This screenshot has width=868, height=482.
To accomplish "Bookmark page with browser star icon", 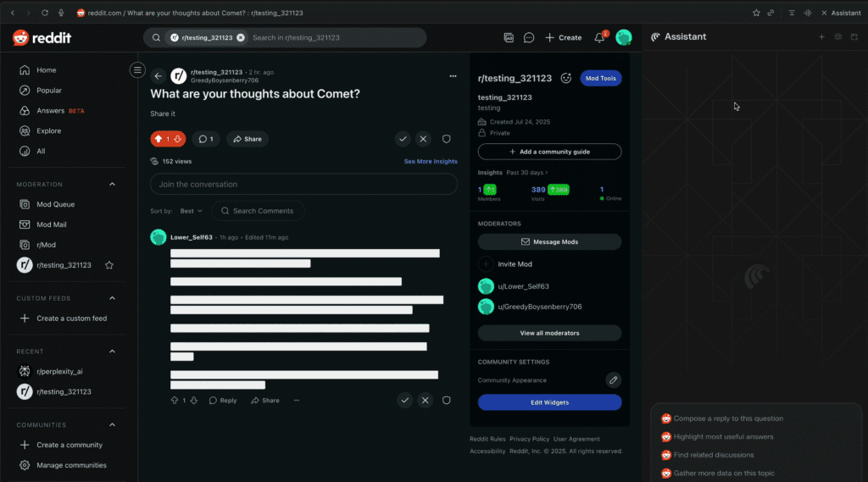I will (x=756, y=13).
